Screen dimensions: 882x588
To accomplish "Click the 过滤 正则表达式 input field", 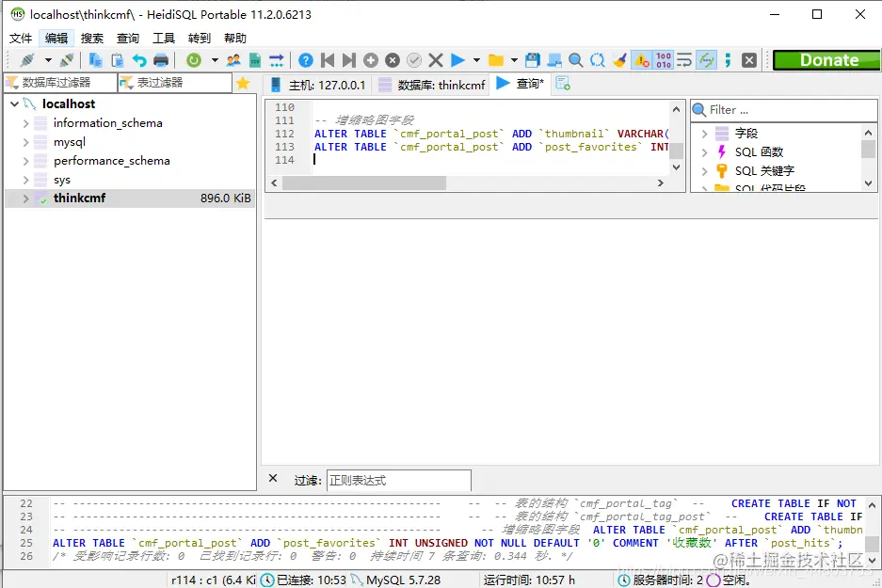I will 399,481.
